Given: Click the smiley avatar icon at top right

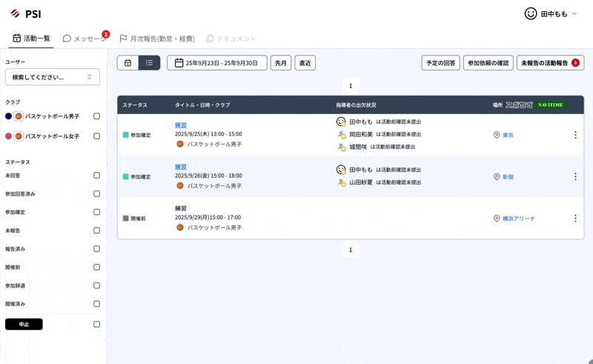Looking at the screenshot, I should coord(531,13).
